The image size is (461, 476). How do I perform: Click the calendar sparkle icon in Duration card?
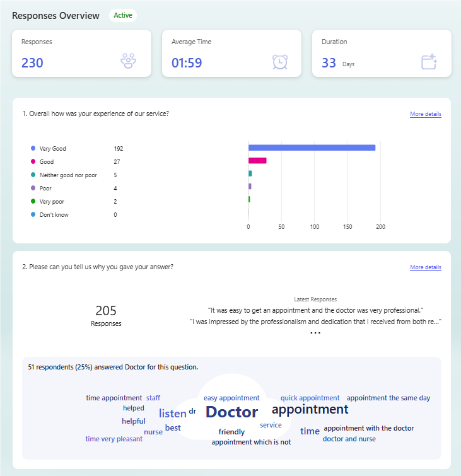pos(429,62)
